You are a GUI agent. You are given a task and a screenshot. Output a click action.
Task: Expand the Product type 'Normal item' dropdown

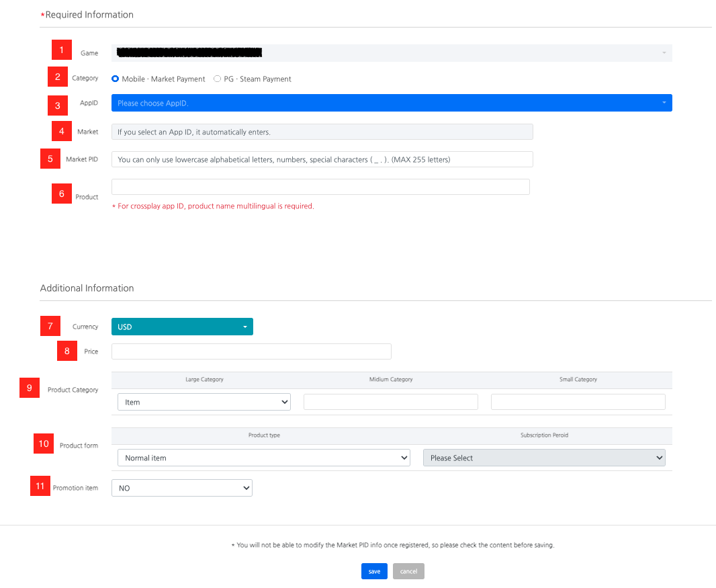pos(263,458)
